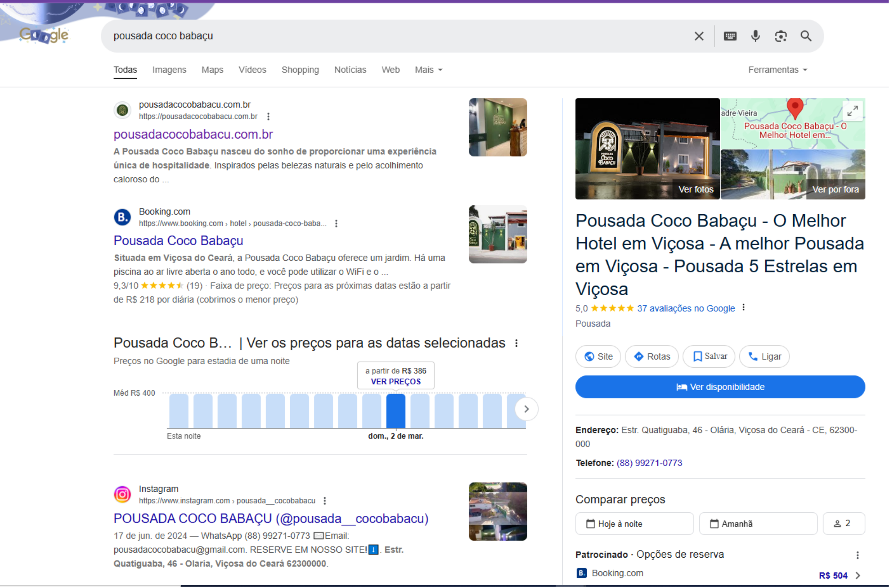Viewport: 890px width, 588px height.
Task: Open the Booking.com result thumbnail image
Action: click(498, 234)
